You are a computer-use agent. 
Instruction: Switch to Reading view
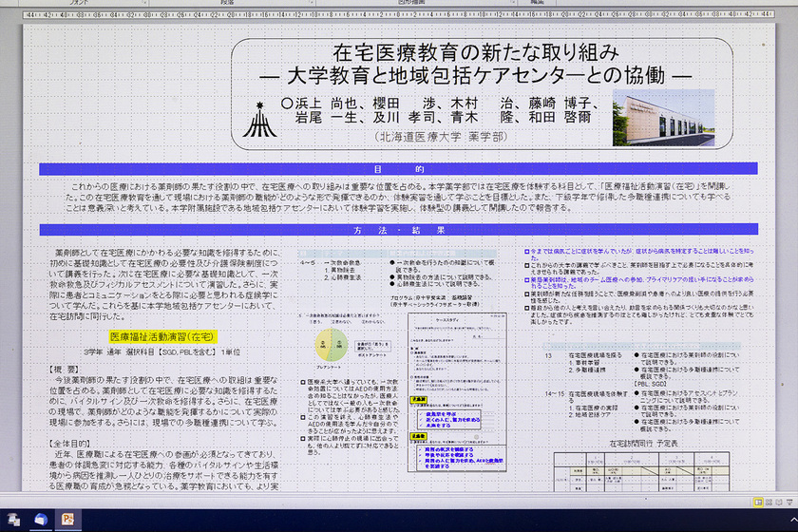point(778,500)
